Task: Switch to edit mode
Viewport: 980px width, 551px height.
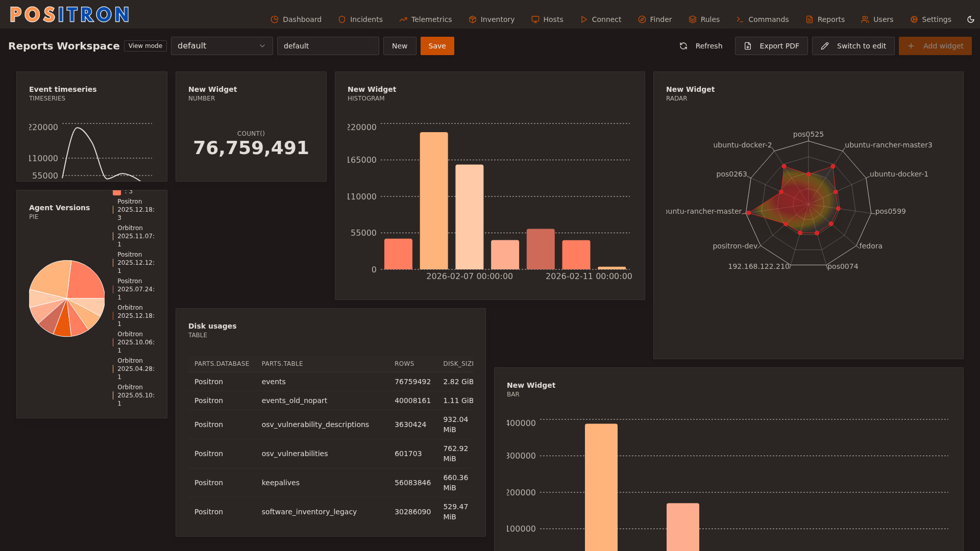Action: 853,46
